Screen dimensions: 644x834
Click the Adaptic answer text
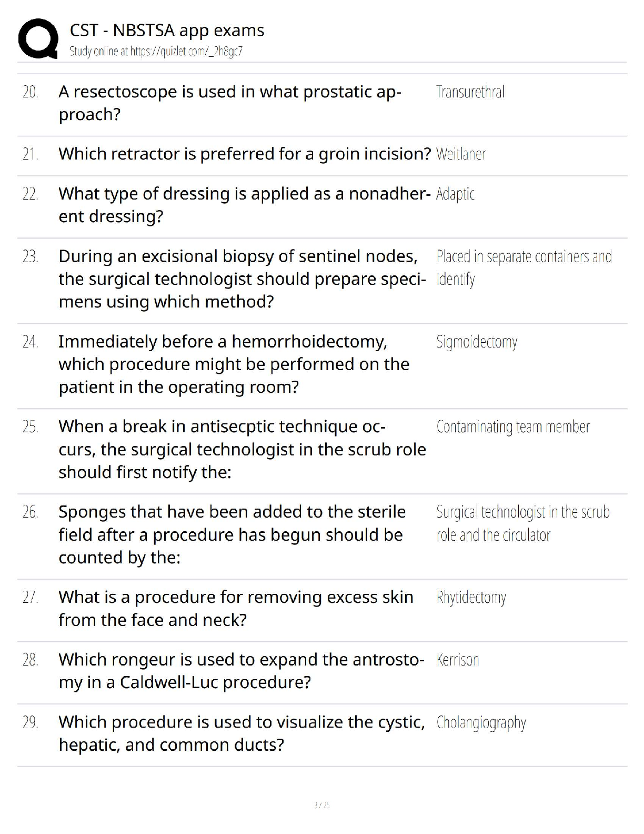pos(455,194)
